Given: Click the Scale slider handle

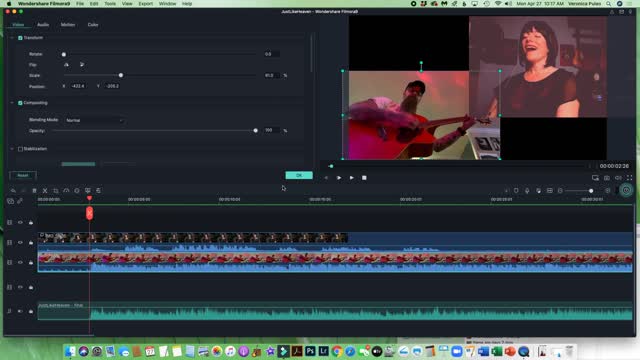Looking at the screenshot, I should pyautogui.click(x=121, y=76).
